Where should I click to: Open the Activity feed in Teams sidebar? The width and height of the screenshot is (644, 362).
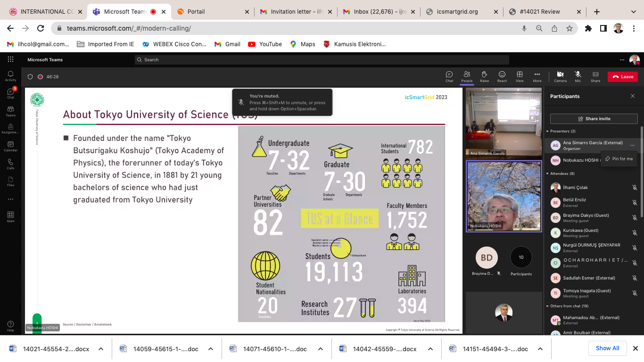coord(10,76)
